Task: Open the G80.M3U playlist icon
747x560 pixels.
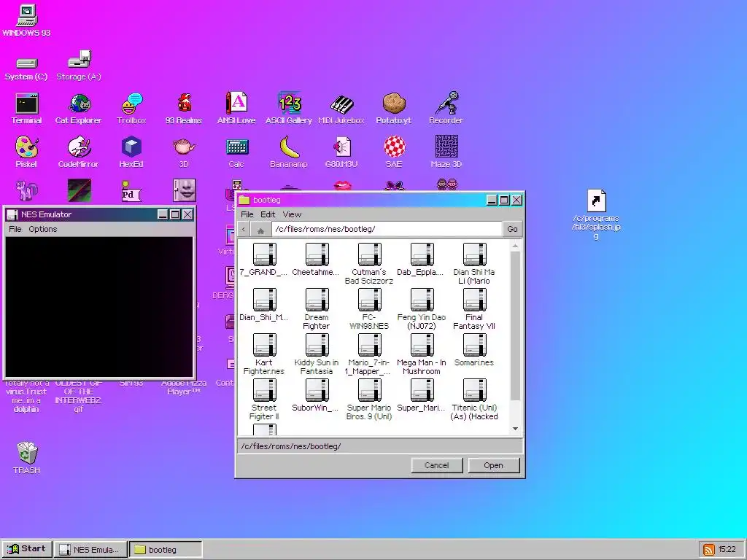Action: click(341, 152)
